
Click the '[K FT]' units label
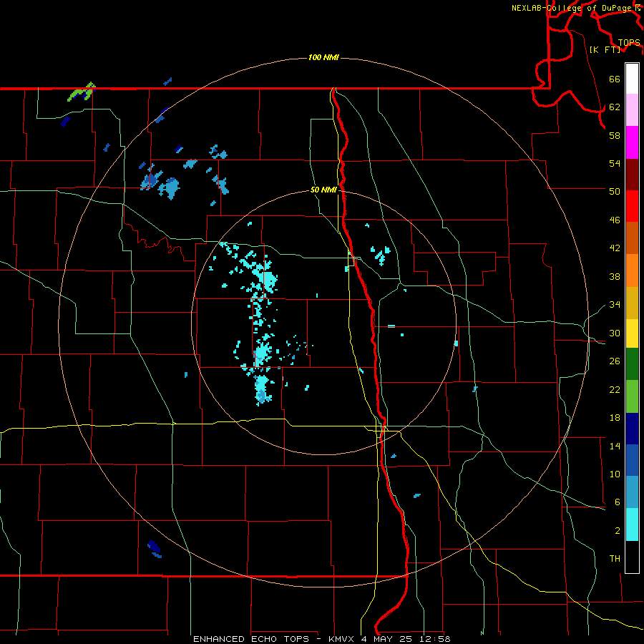(605, 49)
